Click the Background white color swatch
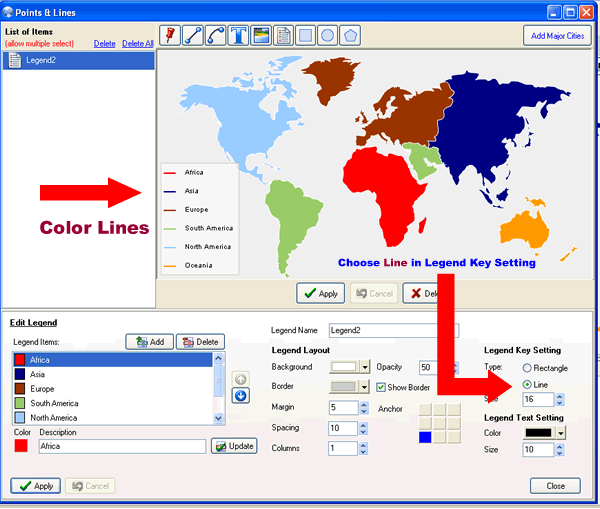This screenshot has height=509, width=600. click(x=344, y=367)
